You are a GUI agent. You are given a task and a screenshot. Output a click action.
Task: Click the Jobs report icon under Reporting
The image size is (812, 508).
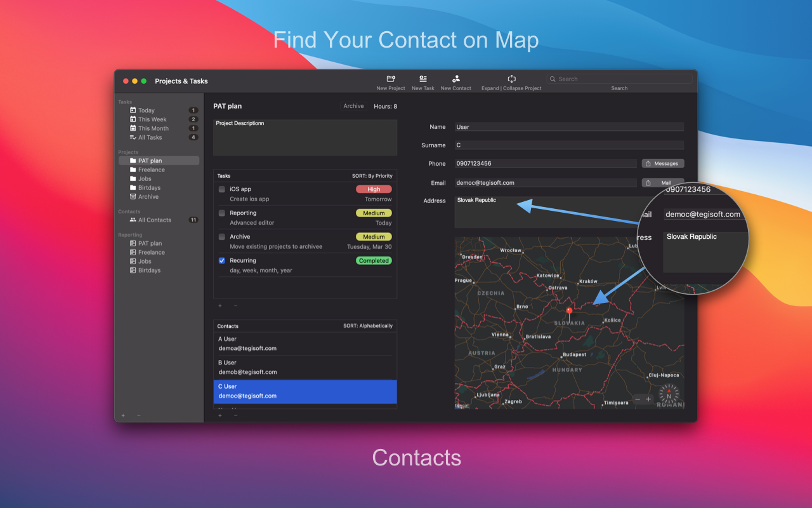[133, 261]
